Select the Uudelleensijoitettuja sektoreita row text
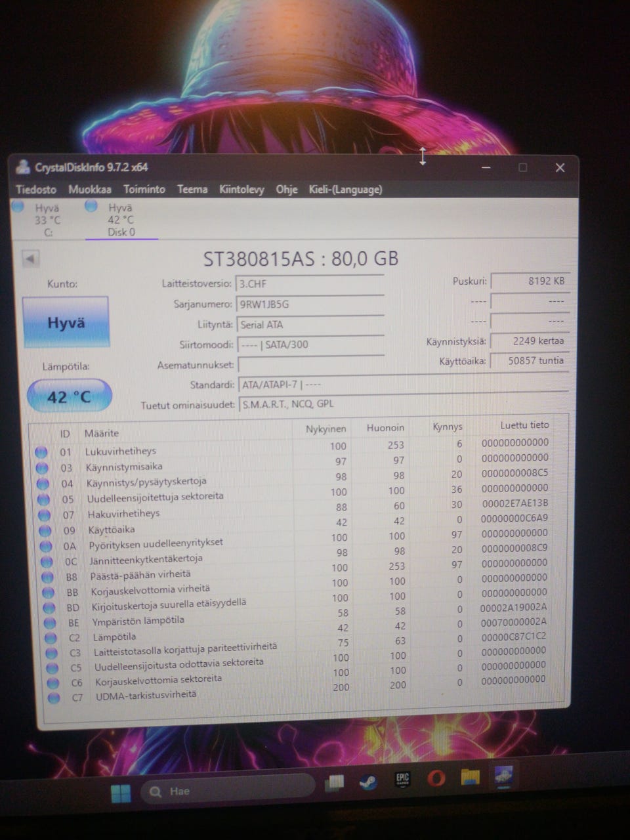Screen dimensions: 630x840 coord(155,497)
